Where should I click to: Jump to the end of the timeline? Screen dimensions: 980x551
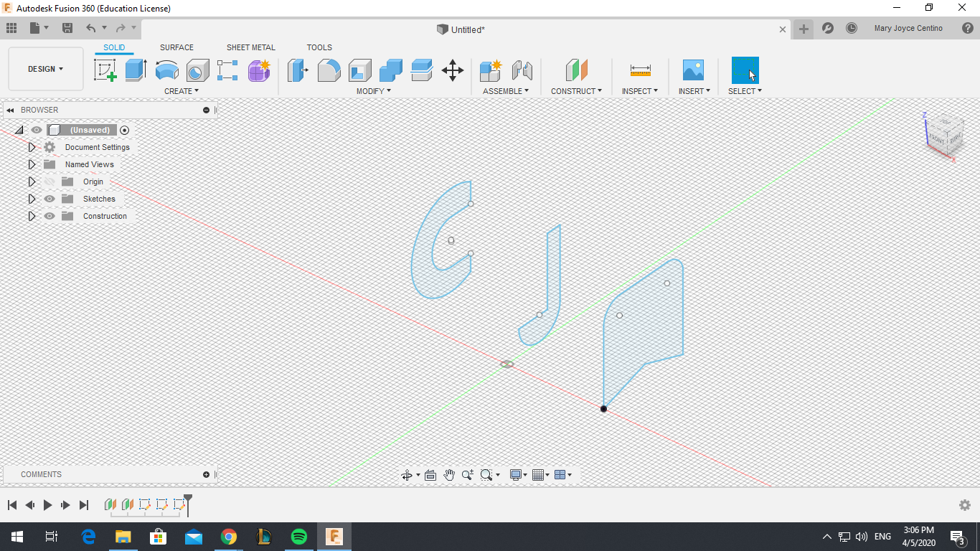pos(83,505)
